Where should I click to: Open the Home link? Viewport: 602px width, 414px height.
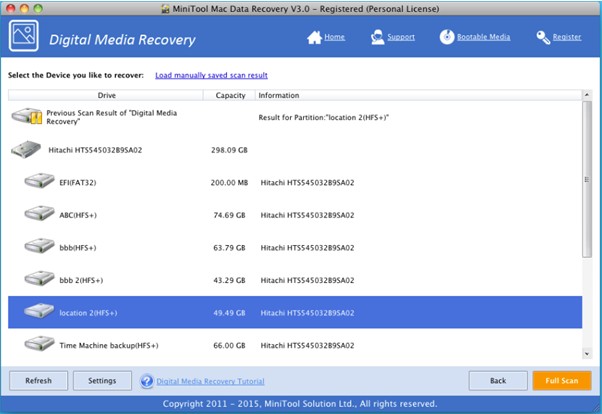tap(334, 37)
